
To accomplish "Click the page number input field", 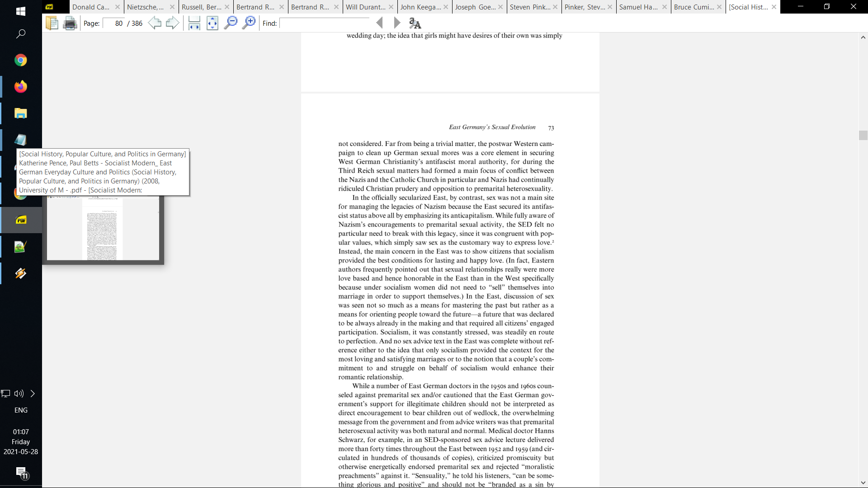I will pyautogui.click(x=114, y=23).
